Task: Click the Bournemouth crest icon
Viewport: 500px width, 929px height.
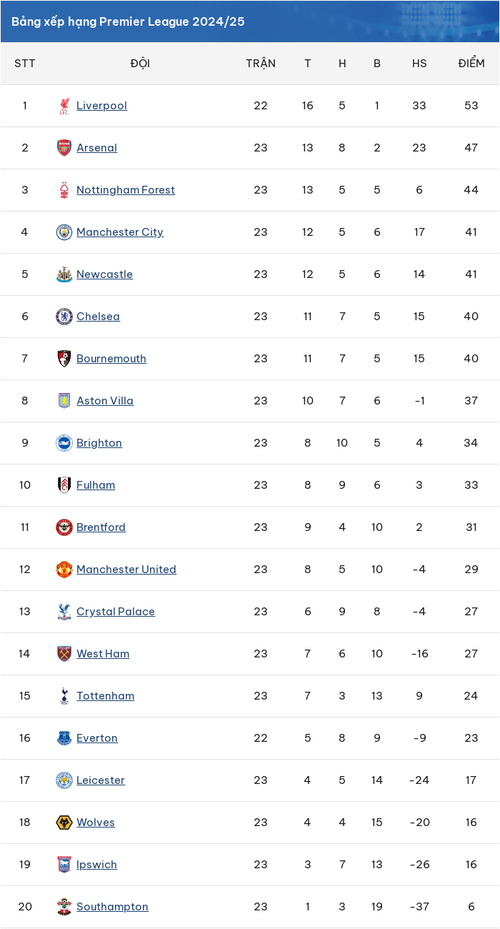Action: pos(64,358)
